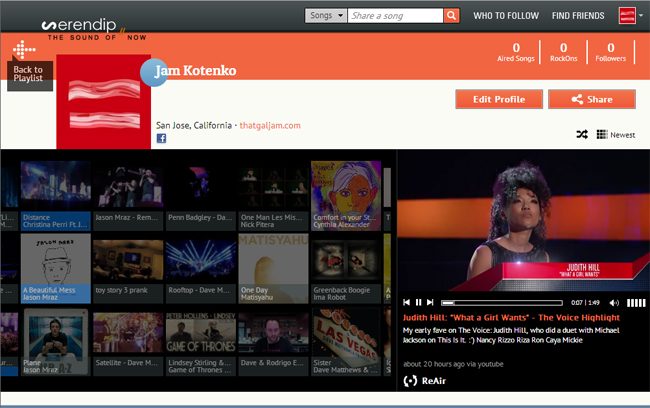650x408 pixels.
Task: Click about 20 hours ago via youtube
Action: click(453, 364)
